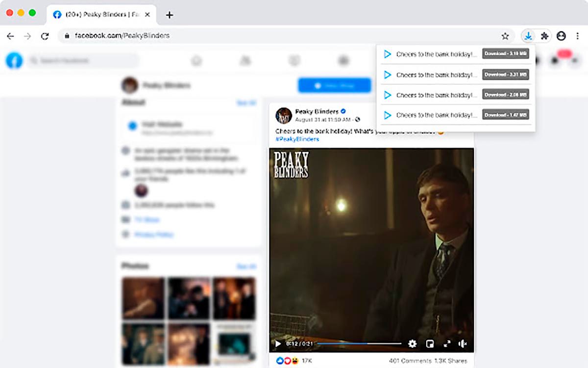Select the Peaky Blinders Facebook tab
This screenshot has height=368, width=588.
102,15
